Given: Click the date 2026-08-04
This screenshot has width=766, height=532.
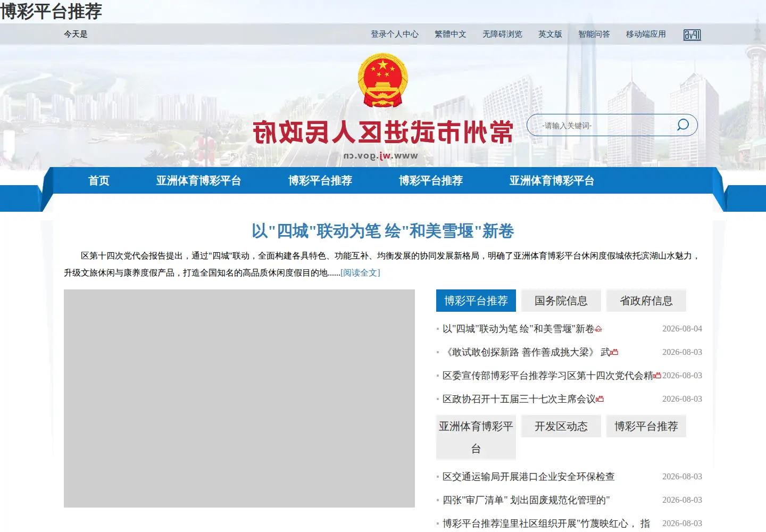Looking at the screenshot, I should (x=682, y=329).
